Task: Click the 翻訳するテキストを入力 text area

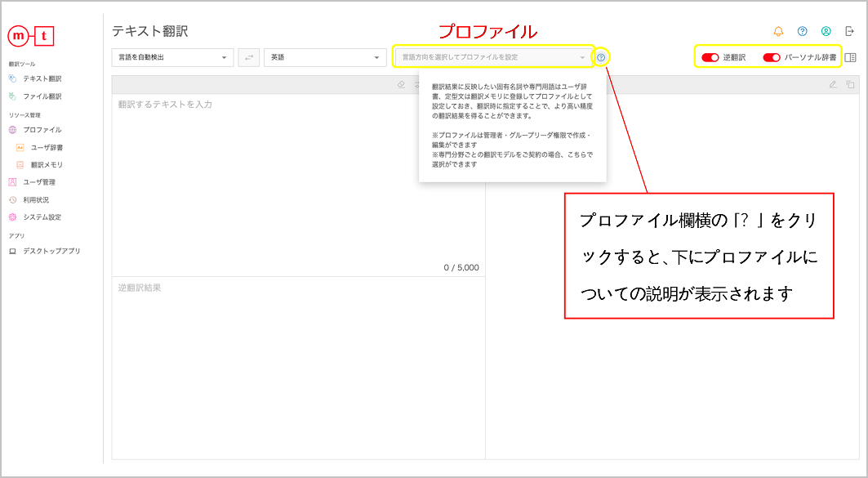Action: [298, 180]
